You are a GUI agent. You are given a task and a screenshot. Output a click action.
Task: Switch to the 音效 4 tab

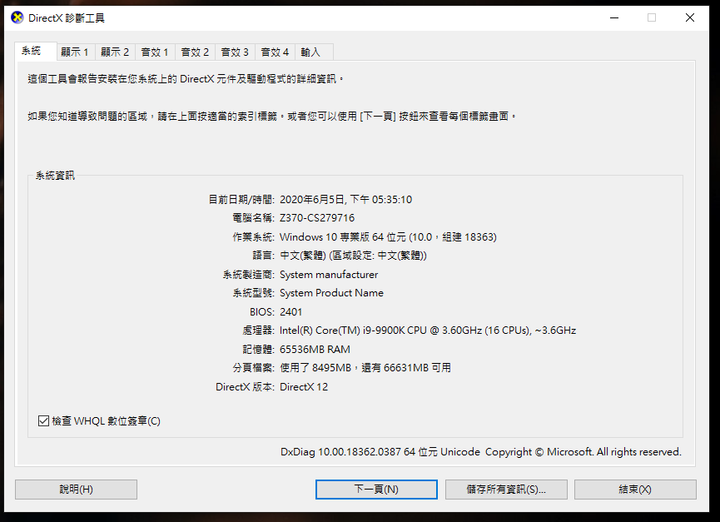[x=275, y=52]
